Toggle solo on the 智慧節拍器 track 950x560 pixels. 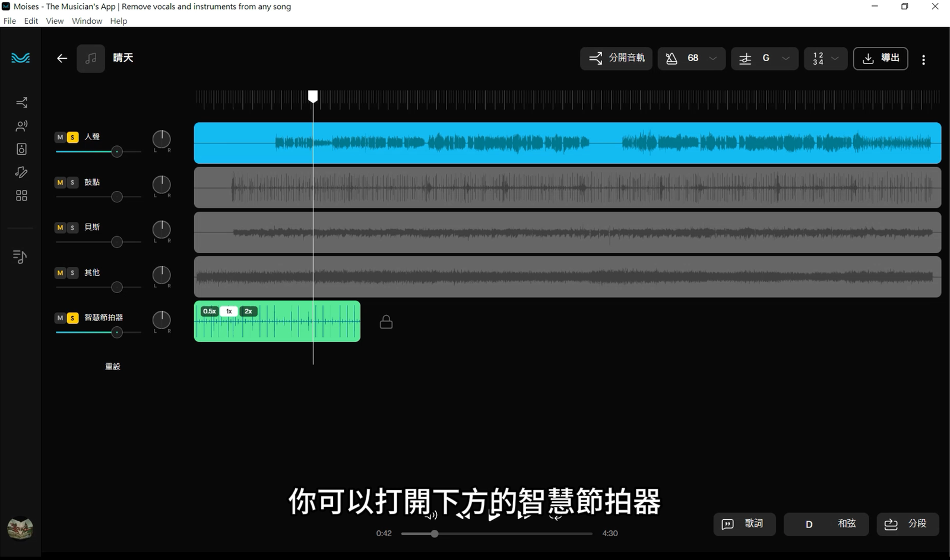coord(72,318)
